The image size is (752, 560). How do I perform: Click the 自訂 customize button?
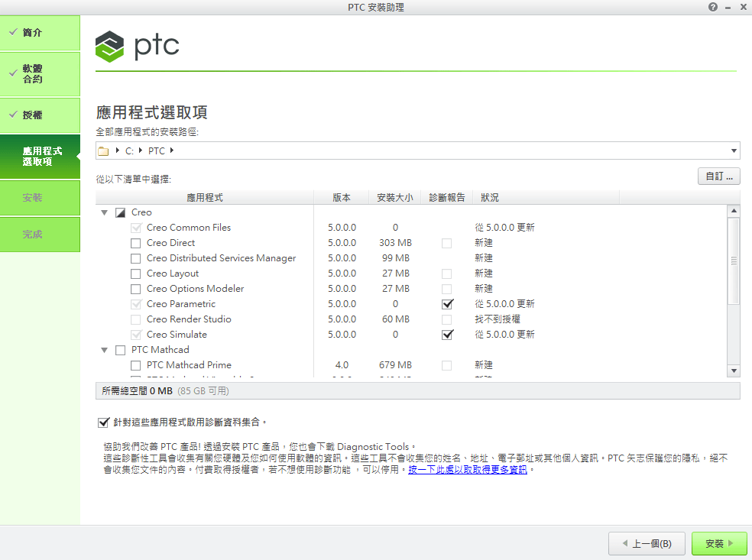(718, 176)
